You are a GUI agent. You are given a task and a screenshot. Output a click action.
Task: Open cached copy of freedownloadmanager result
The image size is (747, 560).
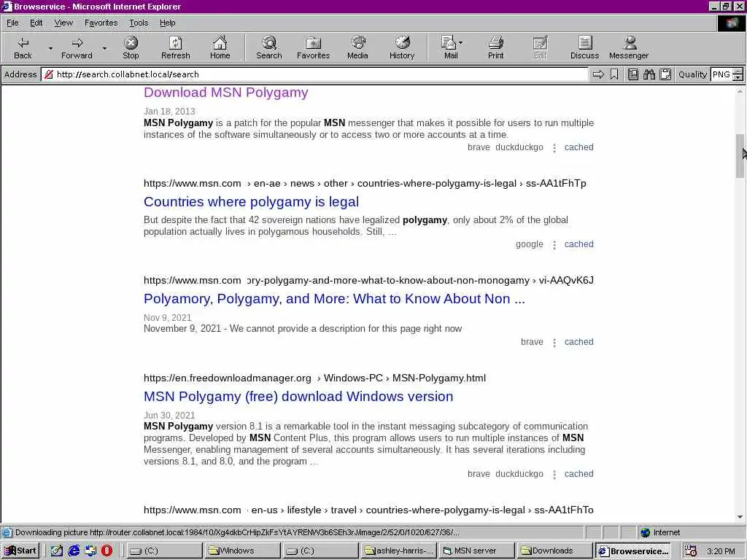click(x=578, y=474)
